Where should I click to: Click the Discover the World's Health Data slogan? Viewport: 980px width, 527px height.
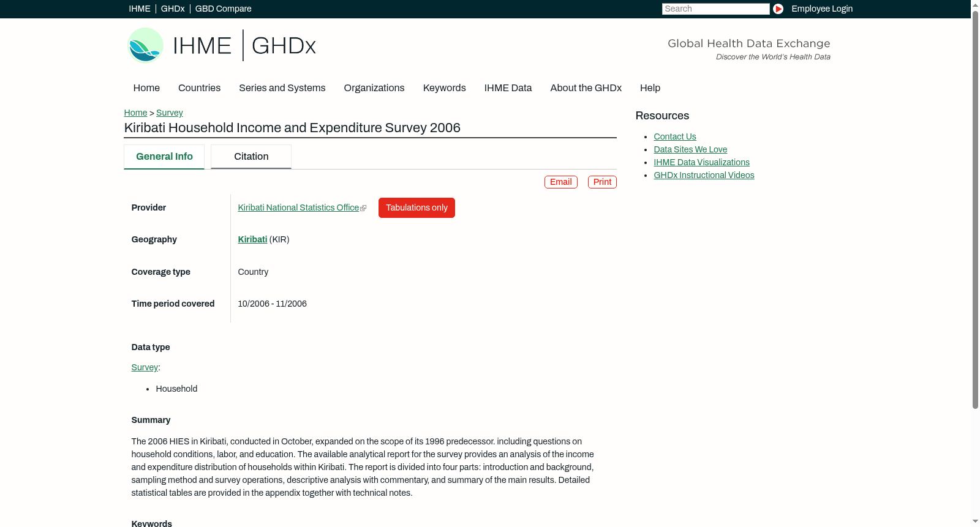(x=773, y=57)
